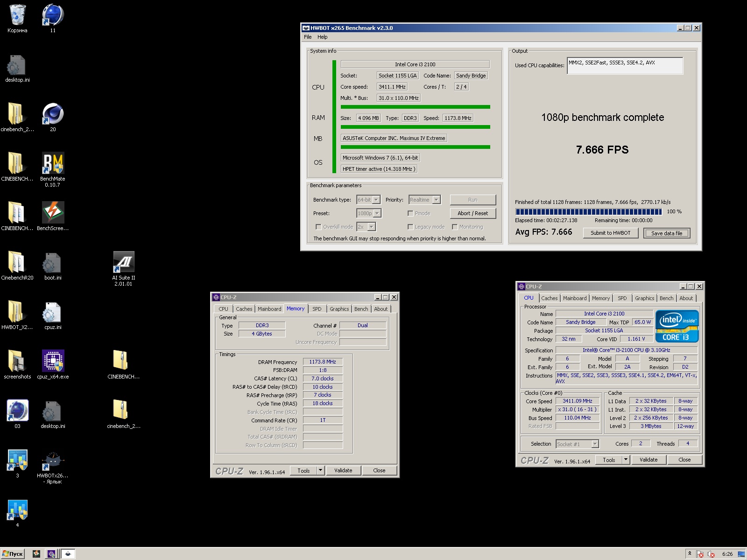Click the DRAM Frequency 1173.8 MHz field
Screen dimensions: 747x560
click(x=323, y=362)
